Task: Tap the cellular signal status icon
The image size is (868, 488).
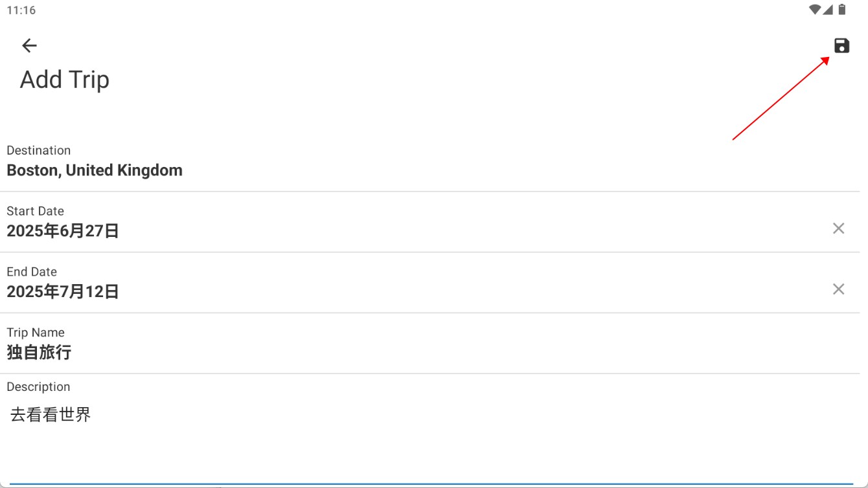Action: [828, 10]
